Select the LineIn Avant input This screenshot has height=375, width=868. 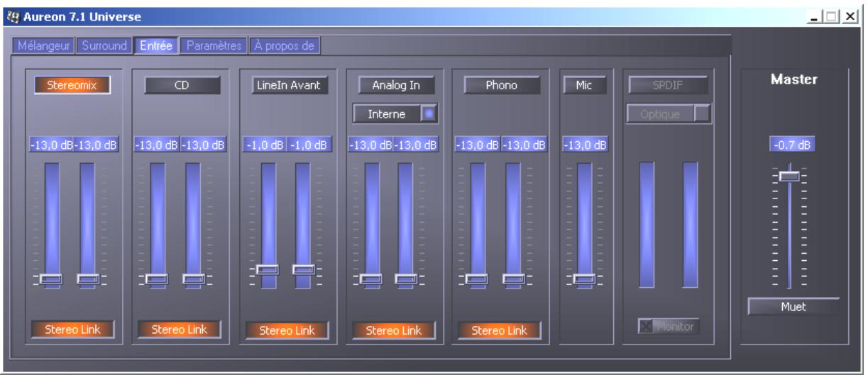(x=290, y=86)
